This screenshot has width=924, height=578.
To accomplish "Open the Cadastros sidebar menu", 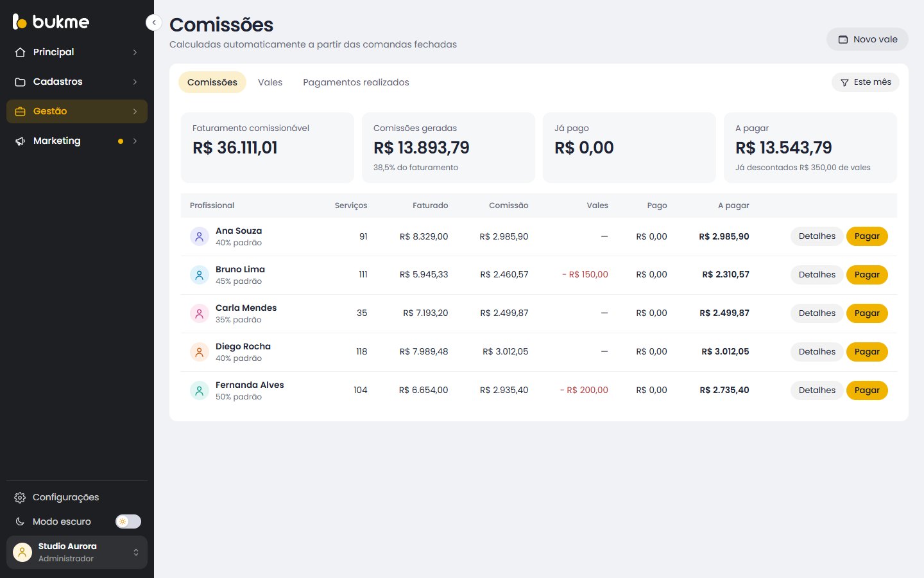I will (x=77, y=82).
